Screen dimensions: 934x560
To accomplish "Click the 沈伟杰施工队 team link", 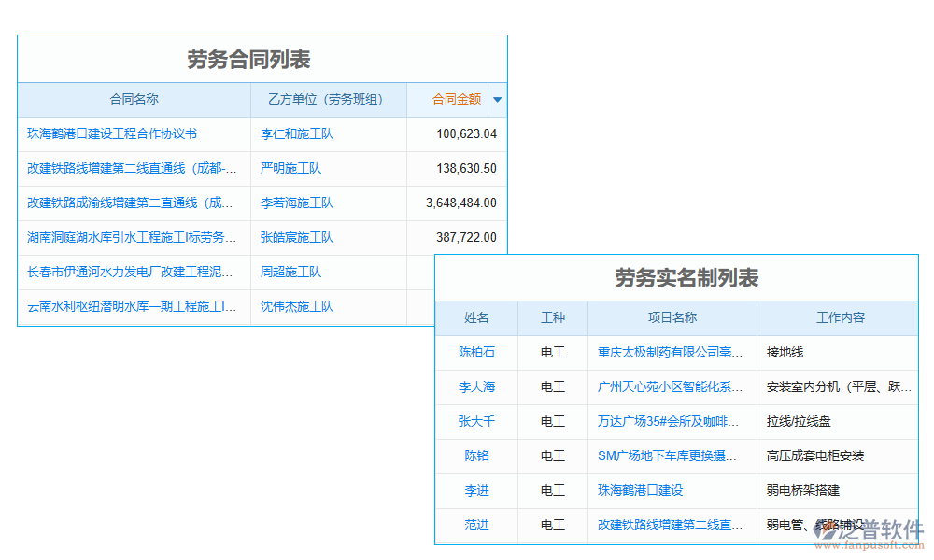I will point(296,307).
